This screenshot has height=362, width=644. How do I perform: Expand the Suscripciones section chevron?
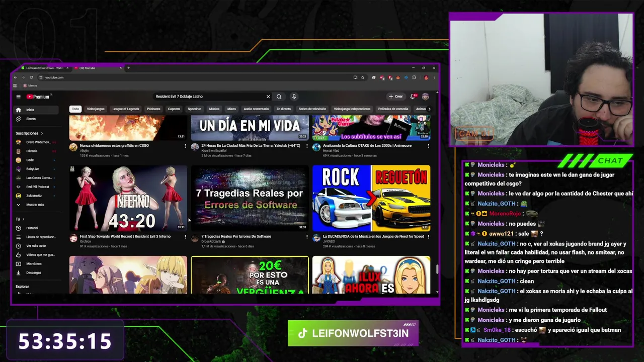tap(42, 133)
